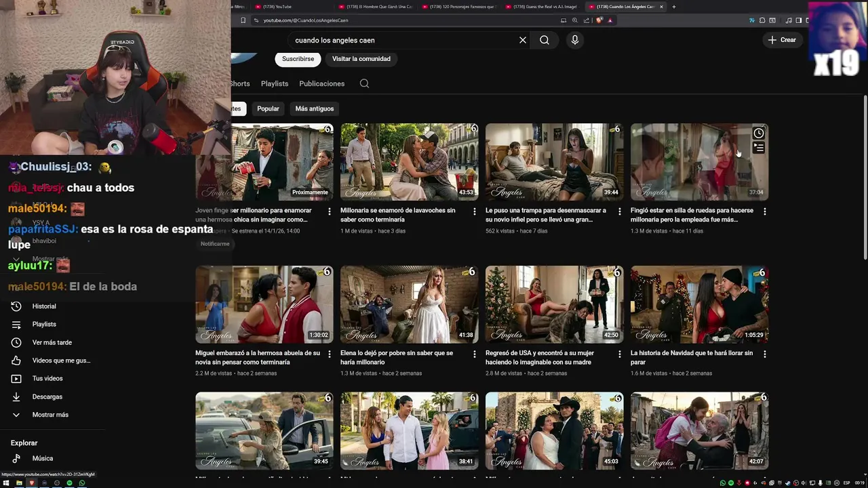Open options menu for Millonaria se enamoró de lavavoches
This screenshot has width=868, height=488.
click(474, 211)
